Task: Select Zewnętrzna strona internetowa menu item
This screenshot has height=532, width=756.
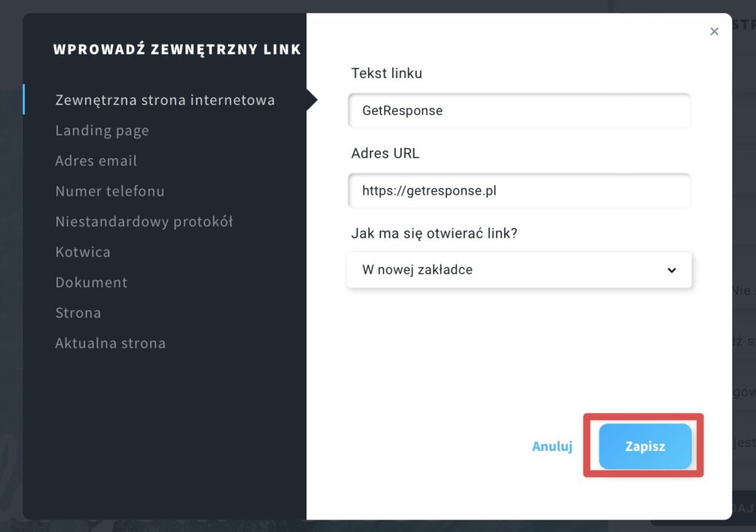Action: click(165, 100)
